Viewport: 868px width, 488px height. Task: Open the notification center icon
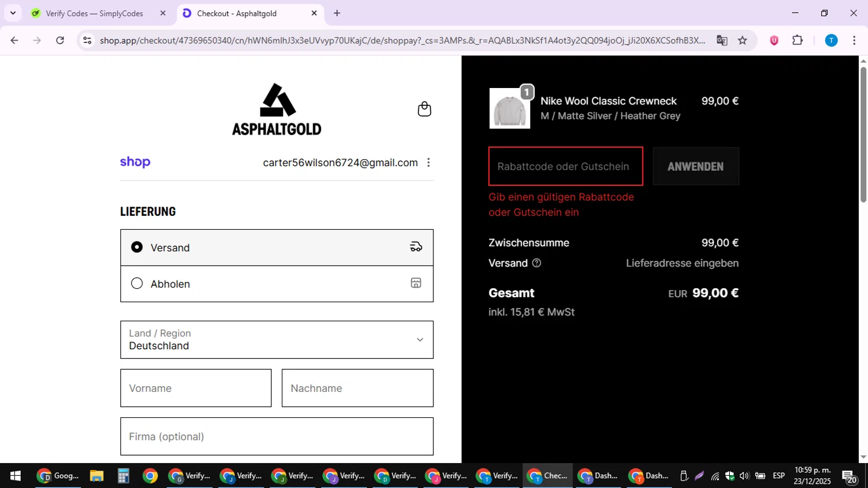[x=850, y=476]
